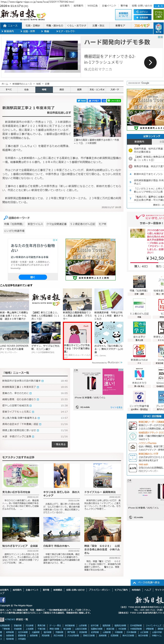Viewport: 164px width, 644px height.
Task: Click keyword 新型ウイルス tag
Action: [x=35, y=224]
